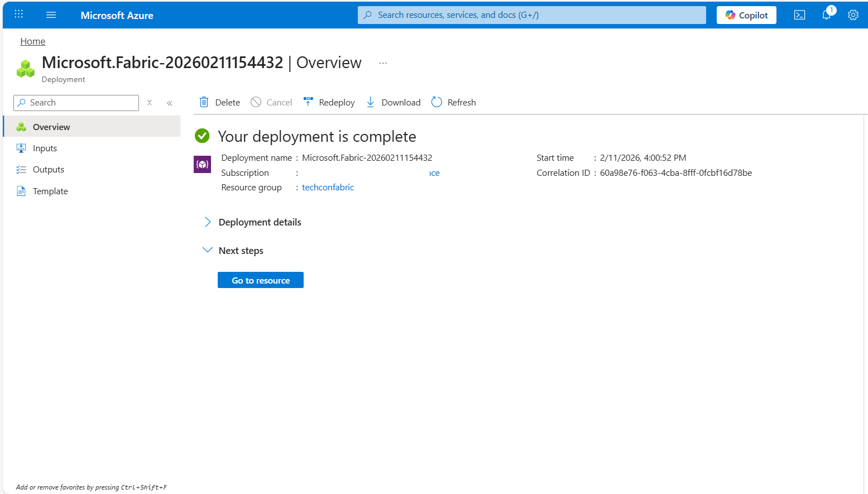The image size is (868, 494).
Task: Open the Template menu item
Action: click(50, 191)
